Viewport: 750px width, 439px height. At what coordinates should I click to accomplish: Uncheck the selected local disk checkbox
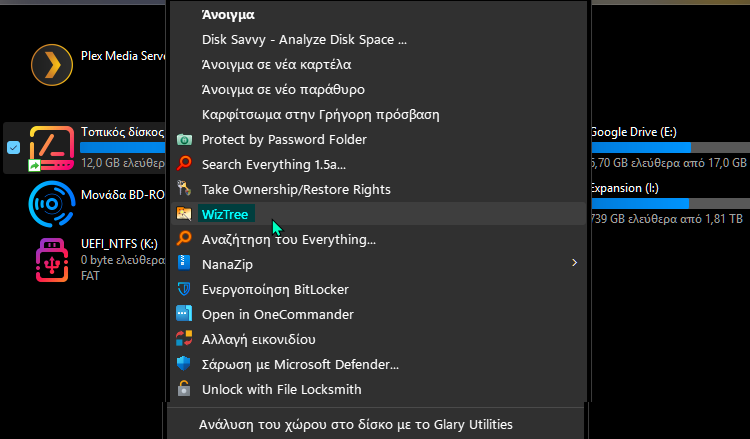(x=13, y=148)
